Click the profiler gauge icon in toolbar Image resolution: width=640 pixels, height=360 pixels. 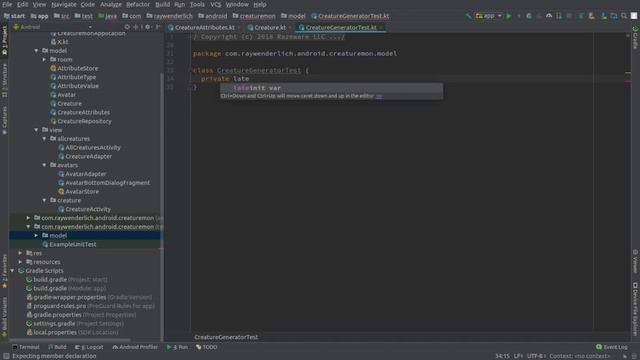pos(549,16)
